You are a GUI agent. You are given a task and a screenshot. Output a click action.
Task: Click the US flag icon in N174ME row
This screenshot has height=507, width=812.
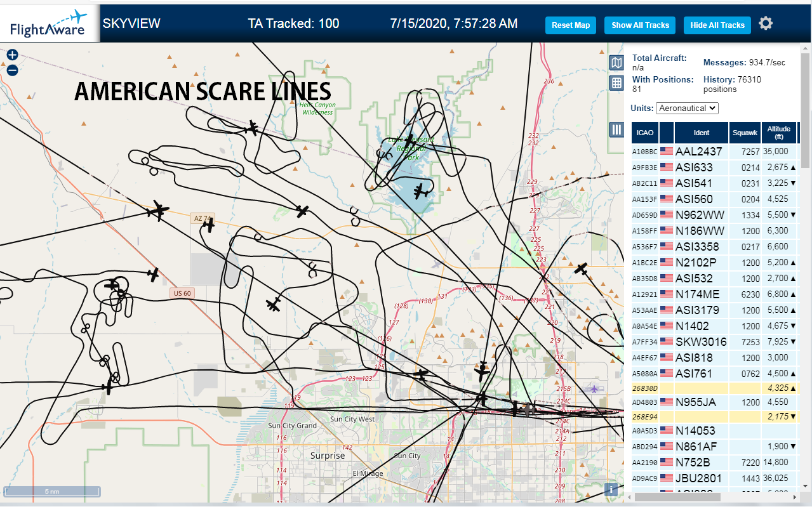click(667, 294)
